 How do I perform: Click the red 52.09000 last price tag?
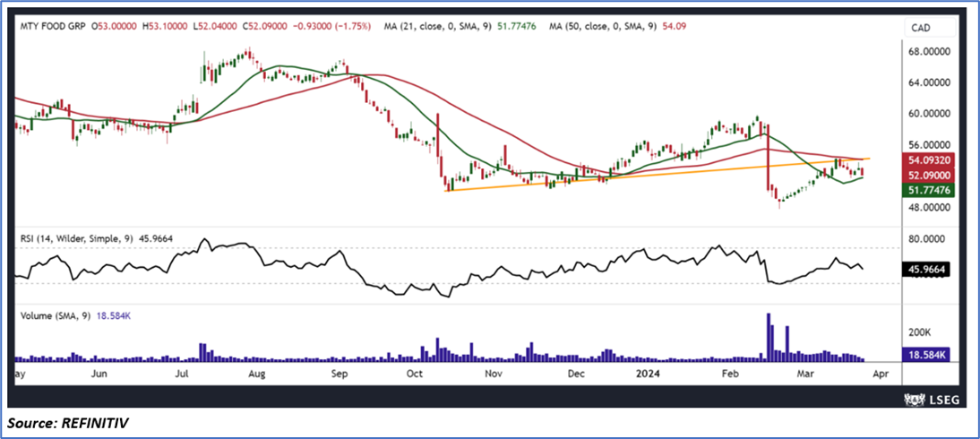(927, 176)
